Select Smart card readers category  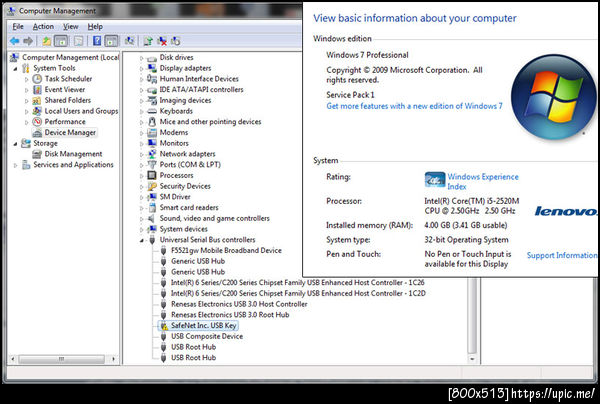click(x=189, y=207)
